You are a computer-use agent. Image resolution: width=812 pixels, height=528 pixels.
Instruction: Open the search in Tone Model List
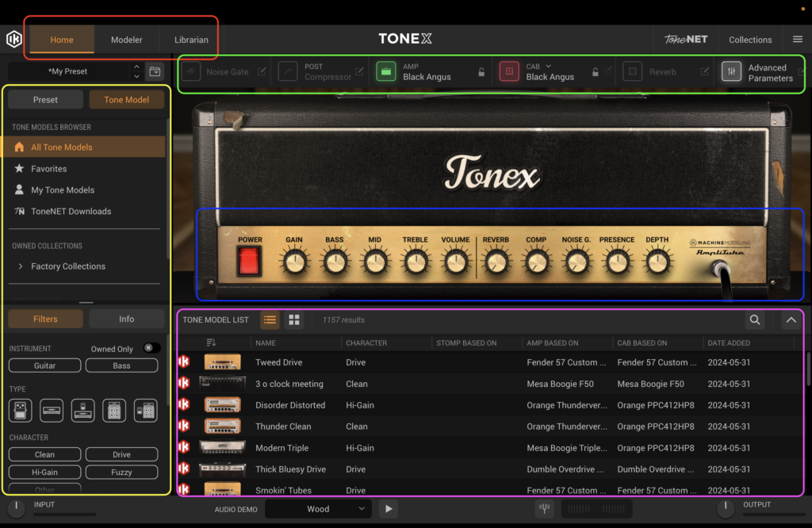755,319
